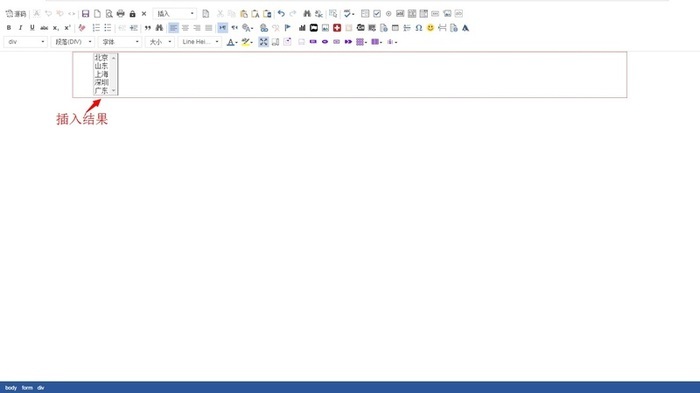700x393 pixels.
Task: Click the 源码 source button
Action: [x=16, y=14]
